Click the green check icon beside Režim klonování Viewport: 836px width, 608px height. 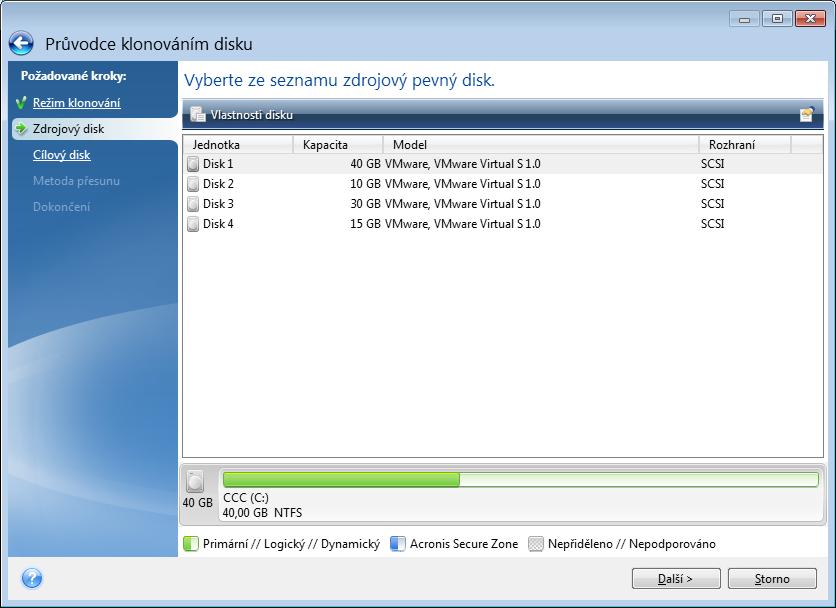pyautogui.click(x=21, y=102)
